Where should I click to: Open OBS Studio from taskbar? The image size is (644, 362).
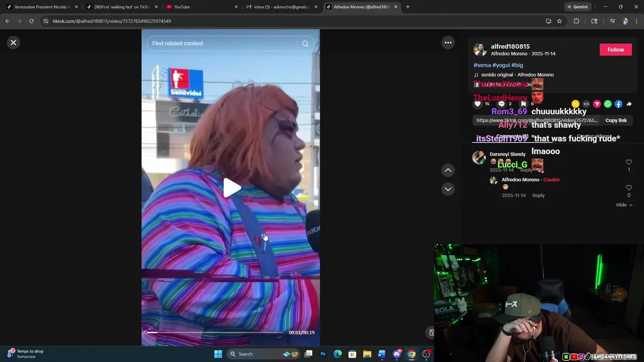coord(427,354)
